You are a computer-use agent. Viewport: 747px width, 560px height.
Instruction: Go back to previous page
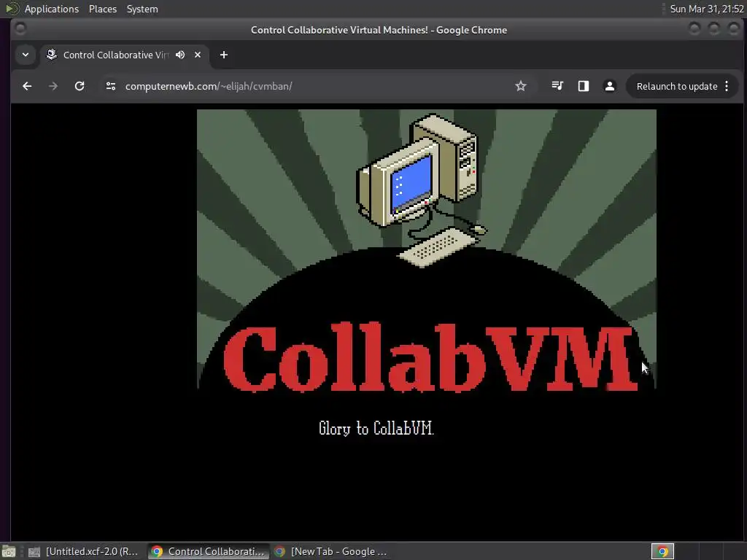click(27, 86)
